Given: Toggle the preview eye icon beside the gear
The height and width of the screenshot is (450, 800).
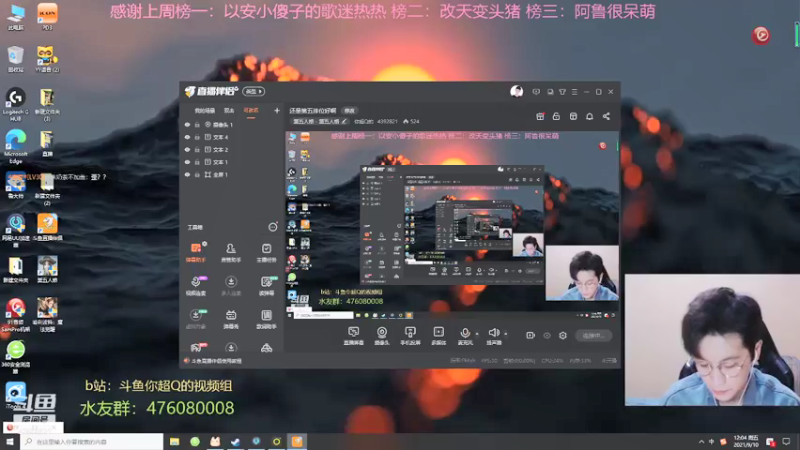Looking at the screenshot, I should tap(547, 335).
